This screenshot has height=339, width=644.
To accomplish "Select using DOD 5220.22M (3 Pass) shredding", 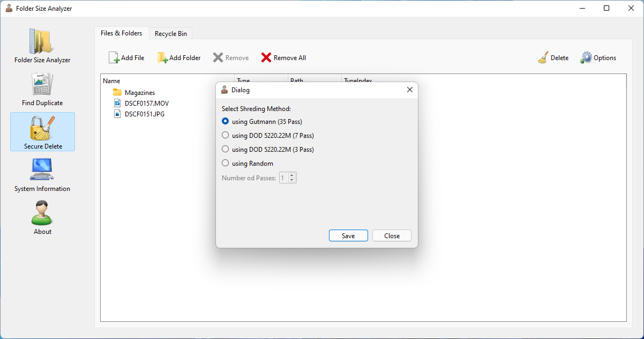I will coord(225,149).
